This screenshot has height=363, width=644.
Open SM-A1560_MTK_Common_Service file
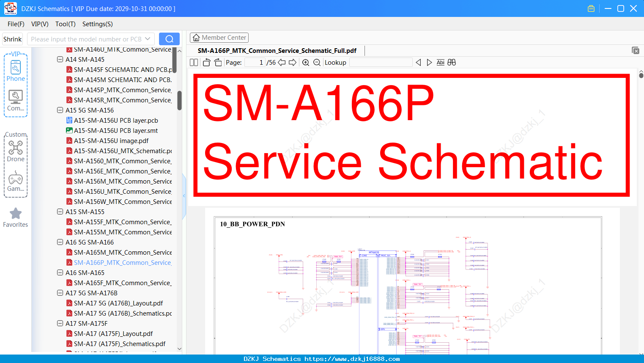point(119,161)
